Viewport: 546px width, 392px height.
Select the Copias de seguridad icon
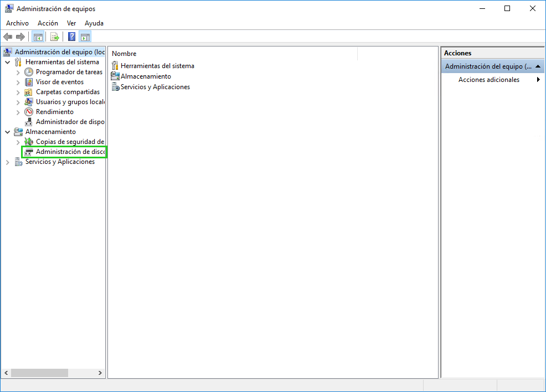pyautogui.click(x=29, y=142)
